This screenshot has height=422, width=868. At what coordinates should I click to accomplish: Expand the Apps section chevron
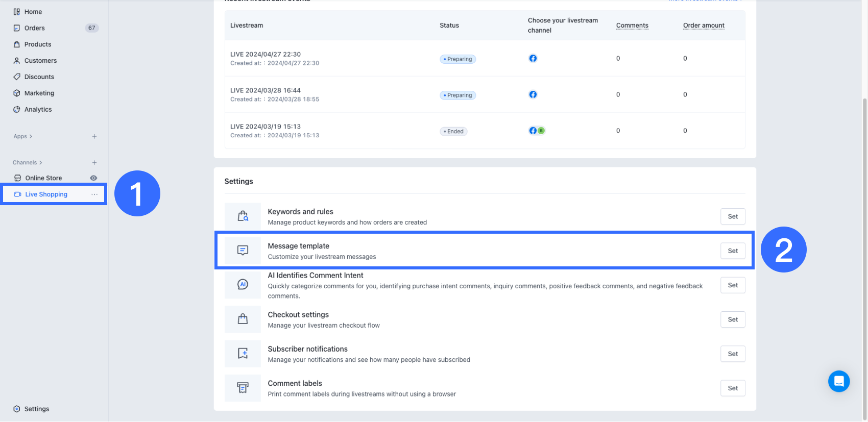click(x=31, y=137)
